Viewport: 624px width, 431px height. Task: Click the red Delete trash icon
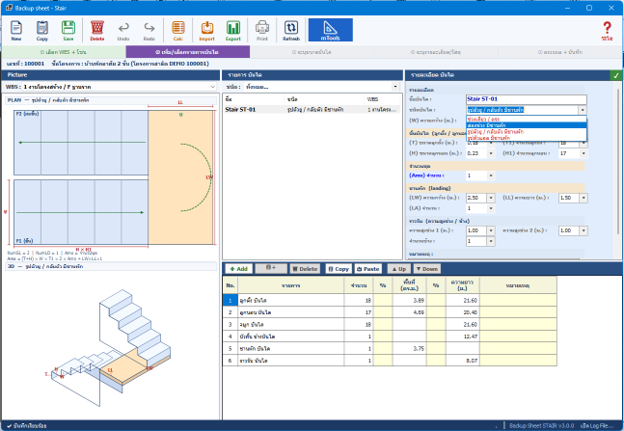(x=97, y=31)
